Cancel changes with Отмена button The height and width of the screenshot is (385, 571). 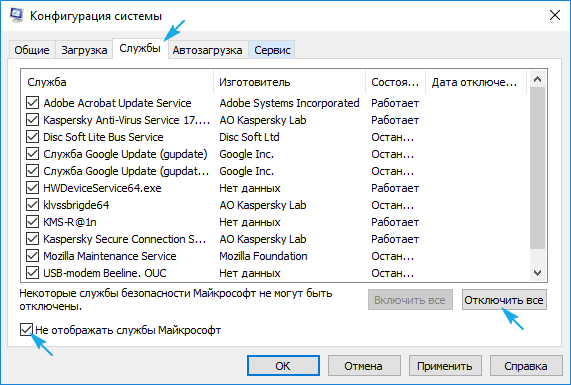tap(364, 366)
